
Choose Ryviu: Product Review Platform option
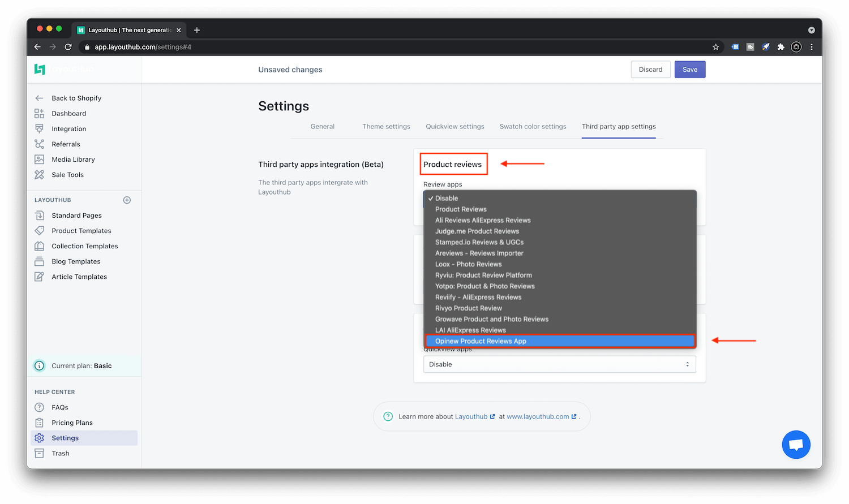coord(560,275)
